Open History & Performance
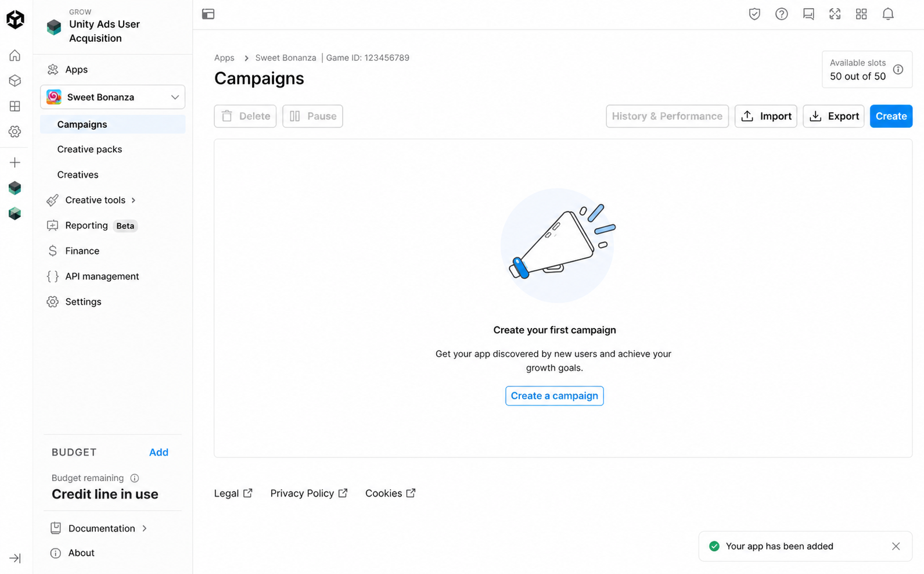This screenshot has width=924, height=574. [667, 116]
